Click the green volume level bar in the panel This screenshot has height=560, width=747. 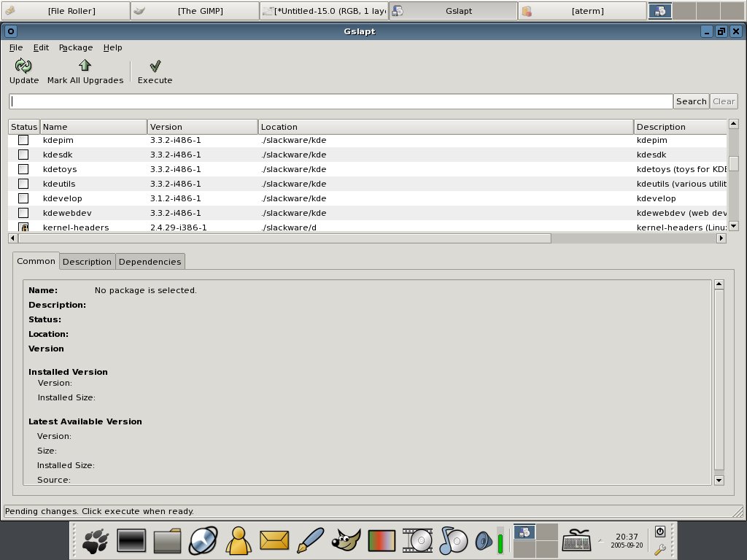[x=500, y=542]
